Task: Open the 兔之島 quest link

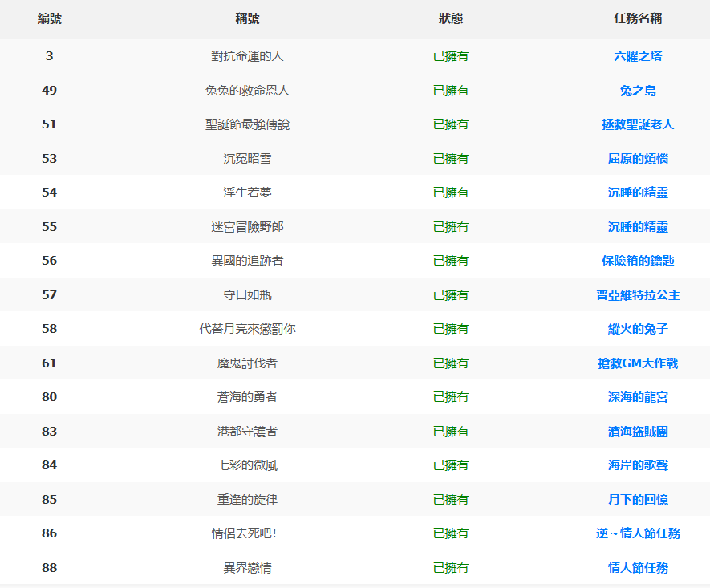Action: click(638, 91)
